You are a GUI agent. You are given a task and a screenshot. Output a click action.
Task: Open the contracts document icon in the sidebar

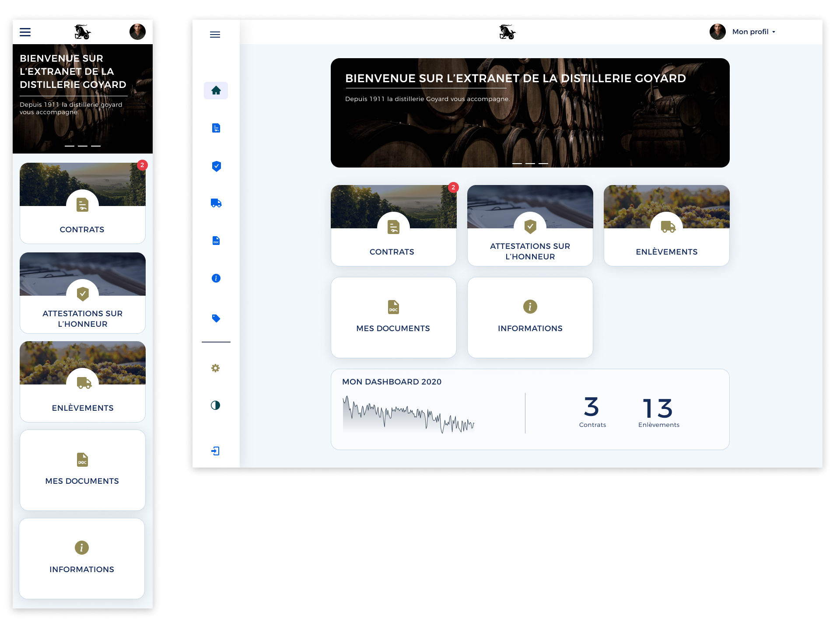tap(216, 128)
